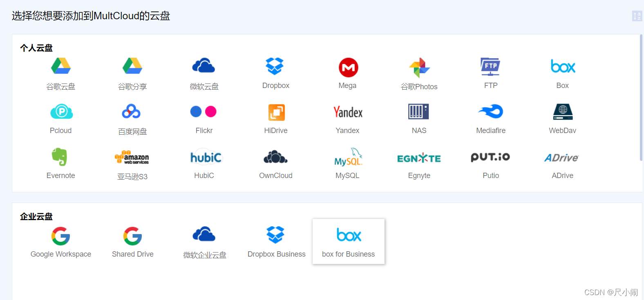
Task: Toggle the sort order icon at top right
Action: pos(637,16)
